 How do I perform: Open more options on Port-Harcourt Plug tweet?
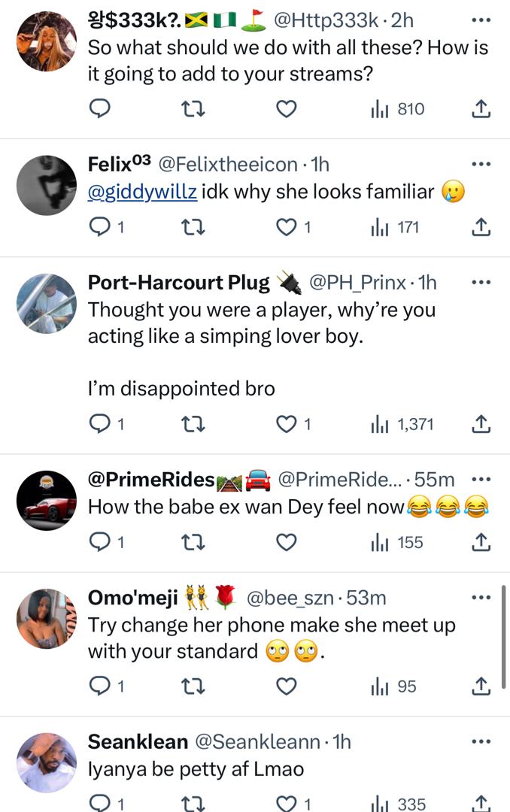point(480,282)
